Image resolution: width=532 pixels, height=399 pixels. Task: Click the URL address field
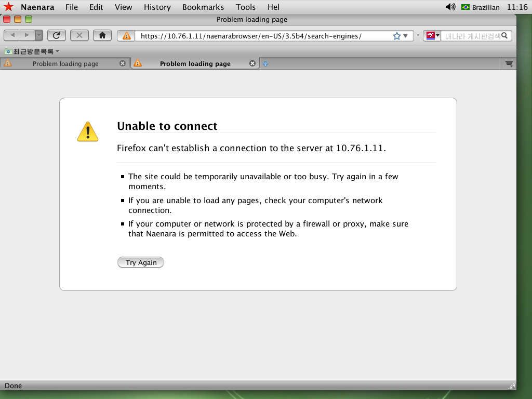click(x=263, y=36)
